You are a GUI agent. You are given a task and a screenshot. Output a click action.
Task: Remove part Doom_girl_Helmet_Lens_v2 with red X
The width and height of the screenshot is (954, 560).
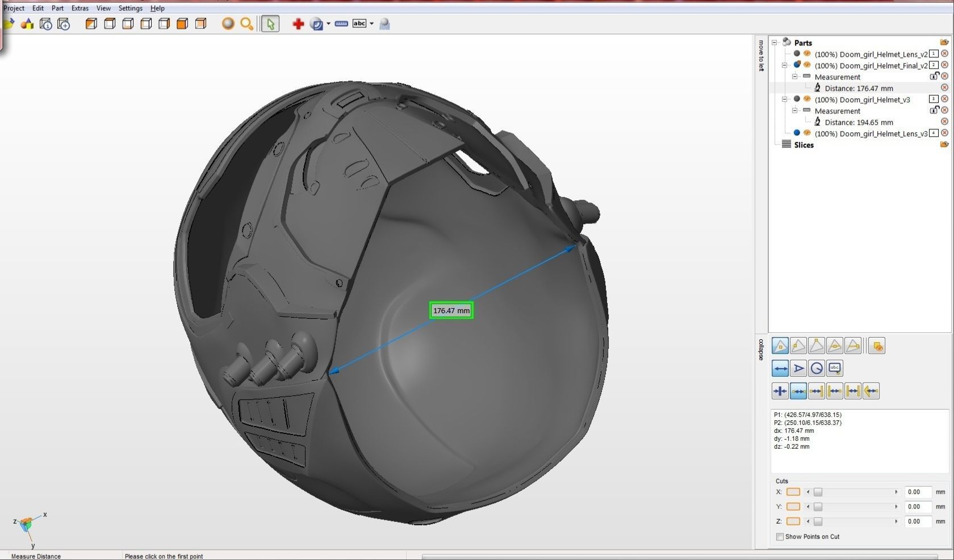coord(944,53)
